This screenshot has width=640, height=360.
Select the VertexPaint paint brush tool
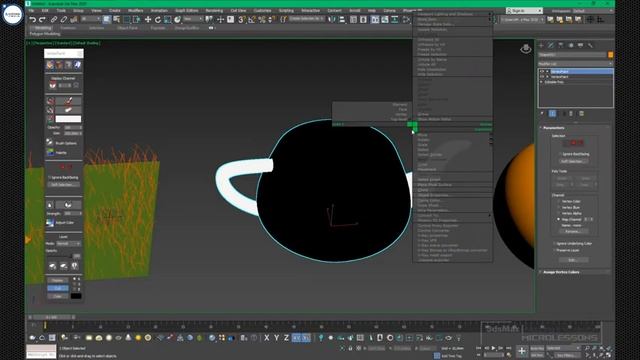tap(68, 101)
